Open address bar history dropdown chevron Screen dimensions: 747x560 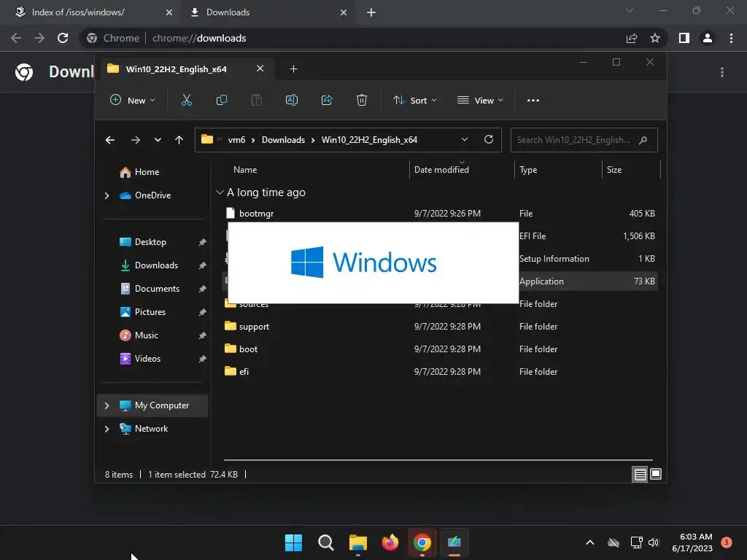[465, 139]
